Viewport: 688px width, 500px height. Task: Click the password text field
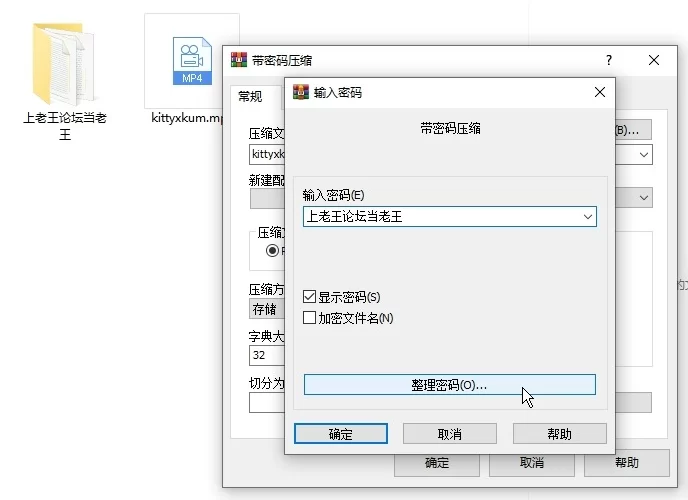point(440,216)
